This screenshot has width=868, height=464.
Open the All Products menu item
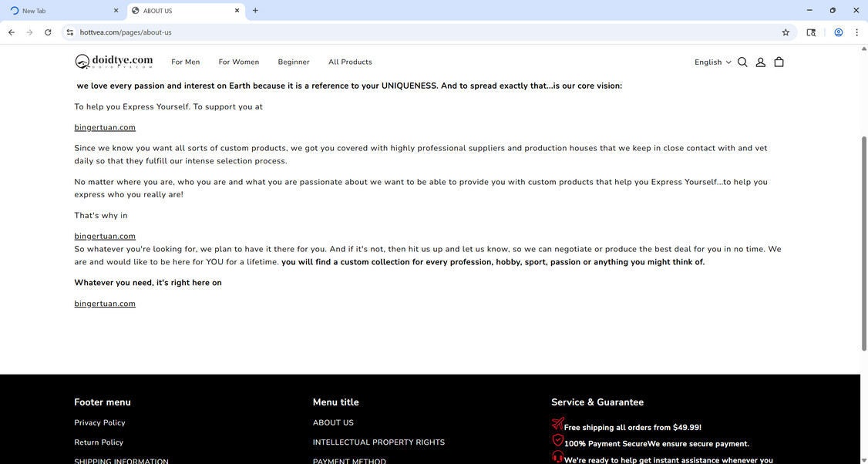click(x=350, y=62)
